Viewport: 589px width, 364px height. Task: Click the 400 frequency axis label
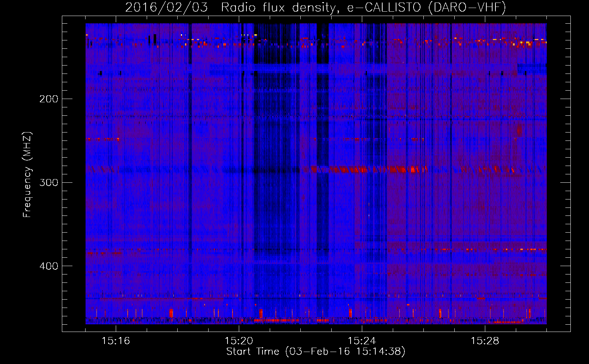point(48,266)
